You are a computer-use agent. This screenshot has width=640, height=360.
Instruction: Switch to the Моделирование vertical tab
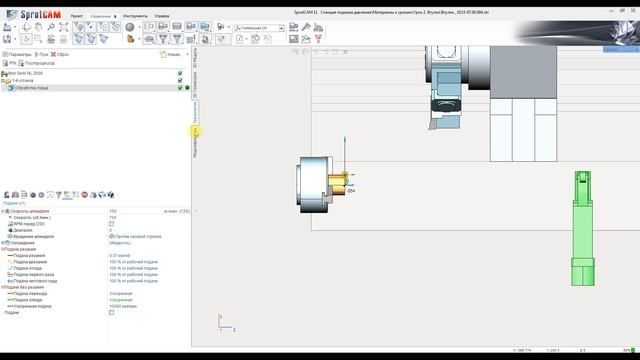[x=195, y=142]
